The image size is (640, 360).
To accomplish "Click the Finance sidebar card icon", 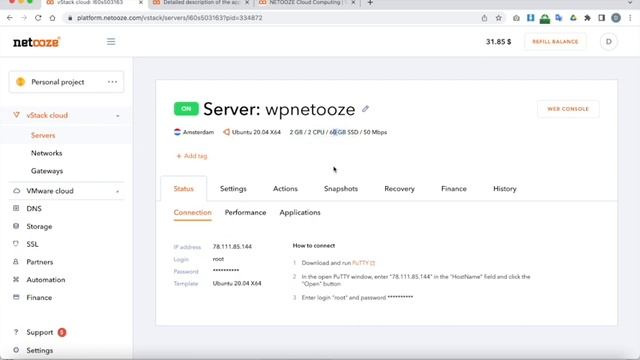I will click(x=16, y=297).
